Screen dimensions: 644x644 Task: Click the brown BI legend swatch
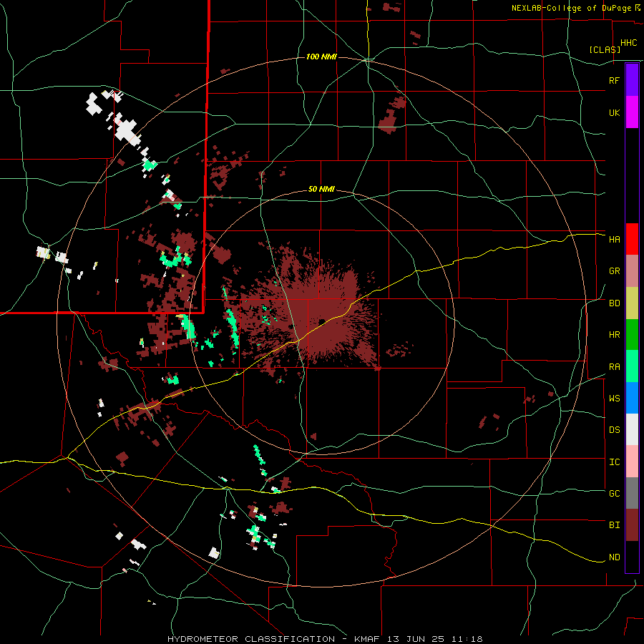(632, 525)
